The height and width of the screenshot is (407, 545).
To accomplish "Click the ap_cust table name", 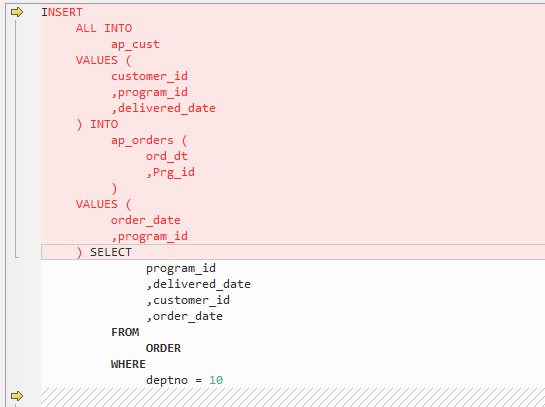I will point(135,44).
